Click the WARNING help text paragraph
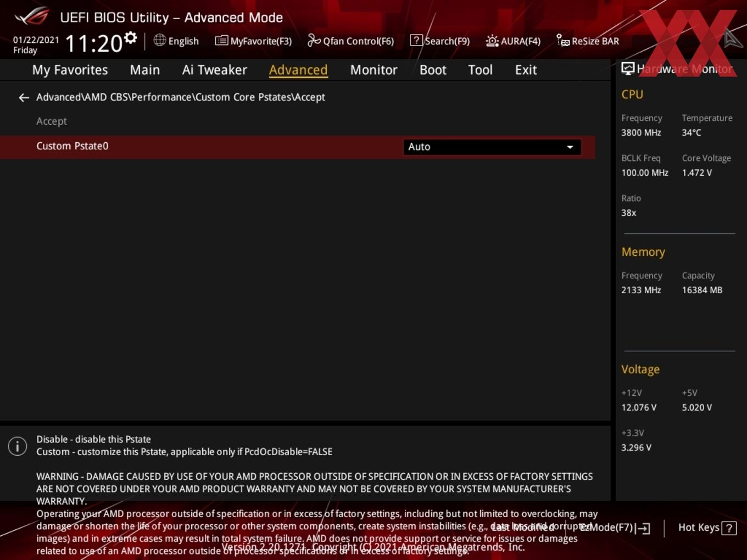747x560 pixels. tap(315, 489)
